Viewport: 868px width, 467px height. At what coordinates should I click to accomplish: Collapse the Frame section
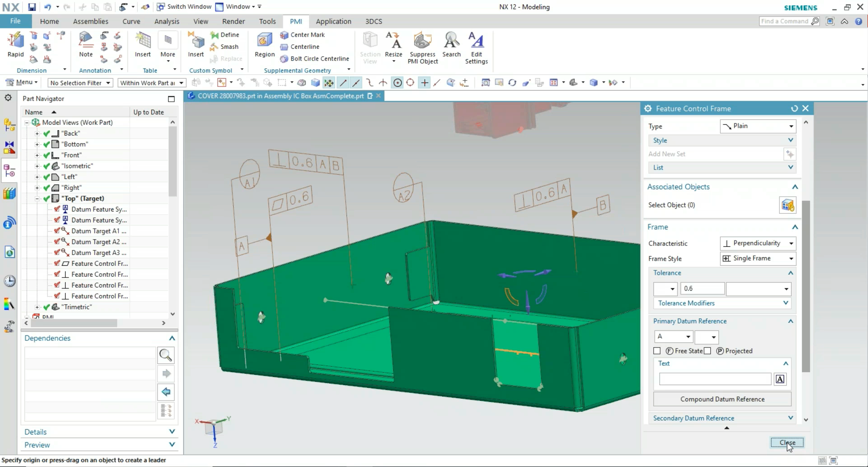795,227
